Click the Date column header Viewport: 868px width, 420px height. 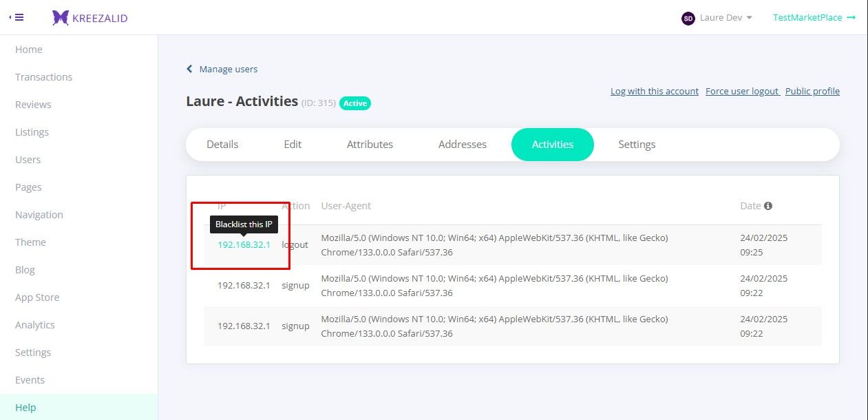point(750,206)
